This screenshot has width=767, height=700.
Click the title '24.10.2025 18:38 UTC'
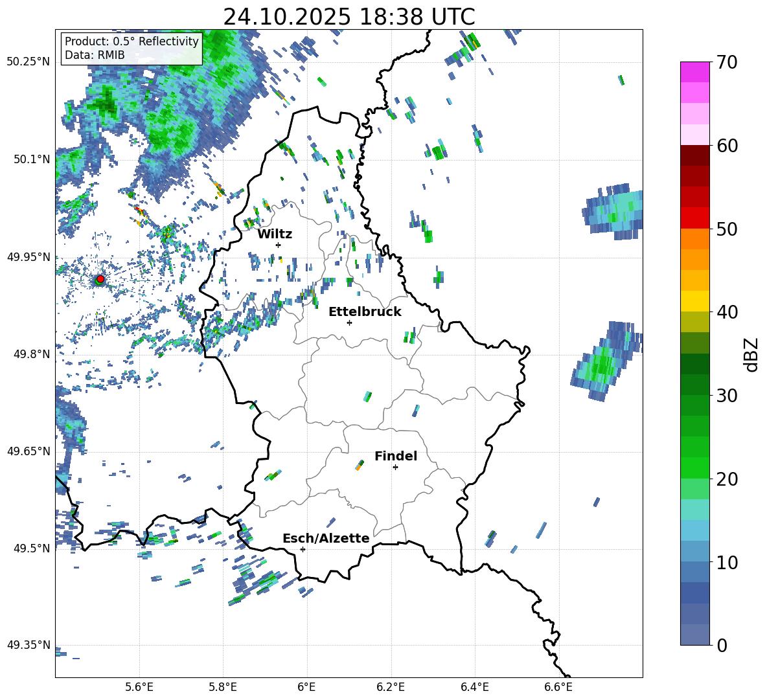tap(349, 17)
